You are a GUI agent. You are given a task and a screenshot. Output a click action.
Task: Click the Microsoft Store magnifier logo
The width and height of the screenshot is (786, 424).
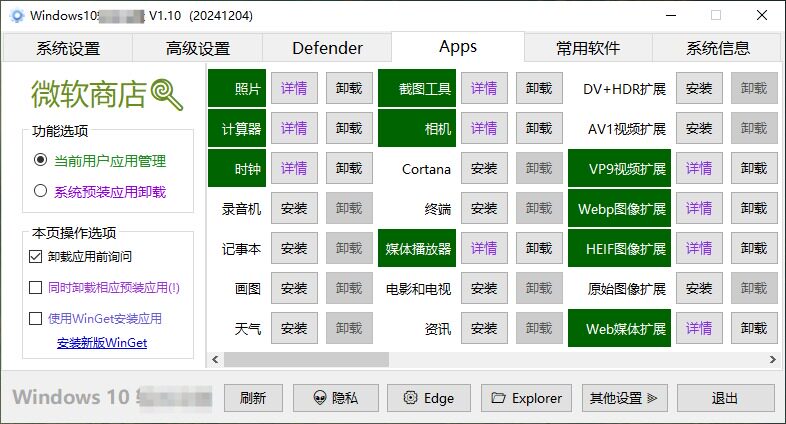coord(167,94)
